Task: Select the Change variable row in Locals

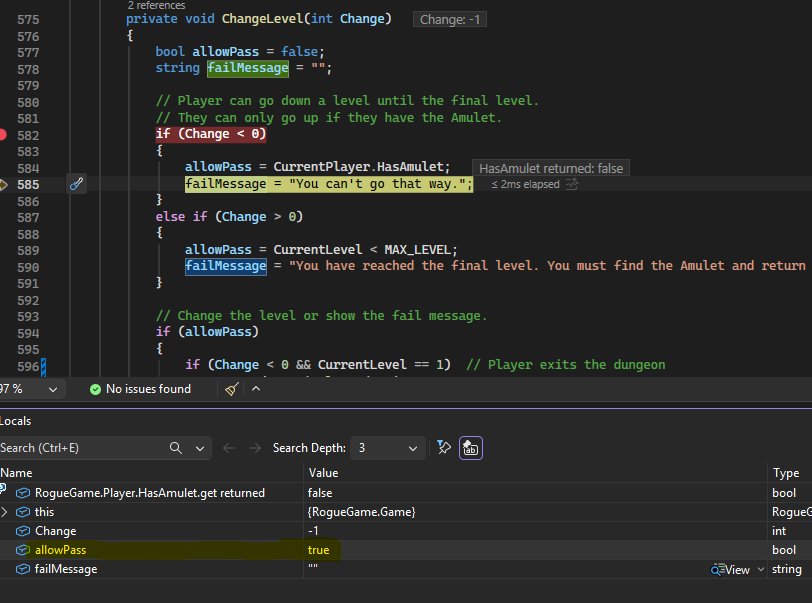Action: [406, 531]
